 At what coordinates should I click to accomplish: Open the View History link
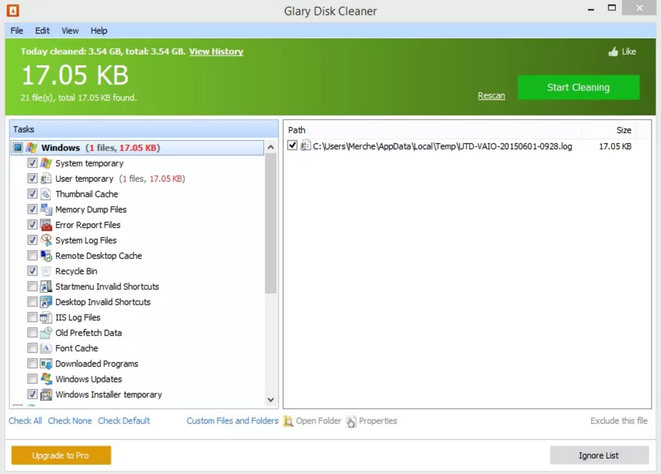(x=216, y=51)
